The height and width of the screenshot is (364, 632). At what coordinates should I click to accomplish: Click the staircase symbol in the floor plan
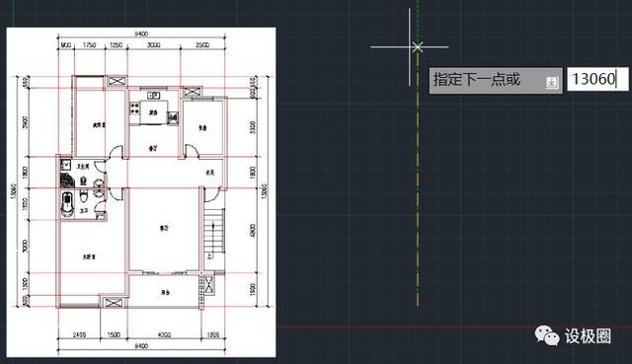coord(213,230)
